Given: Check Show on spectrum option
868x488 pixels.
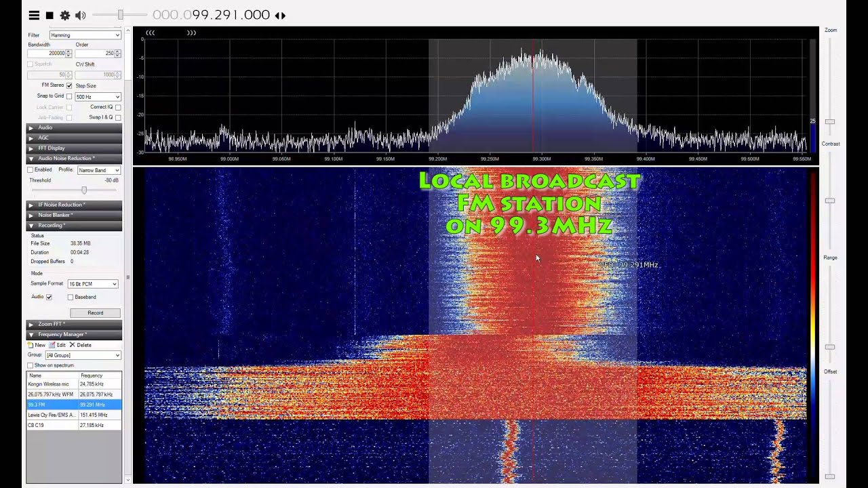Looking at the screenshot, I should tap(30, 365).
